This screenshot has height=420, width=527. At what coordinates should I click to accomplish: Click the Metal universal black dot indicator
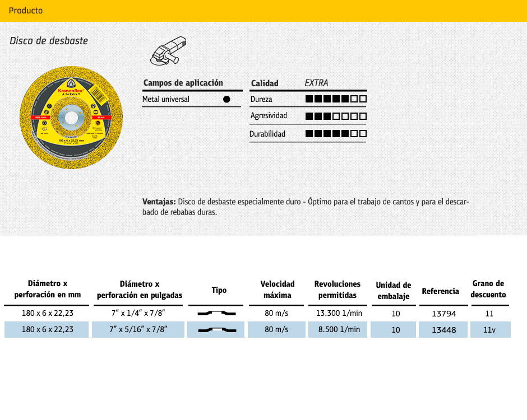click(x=226, y=99)
